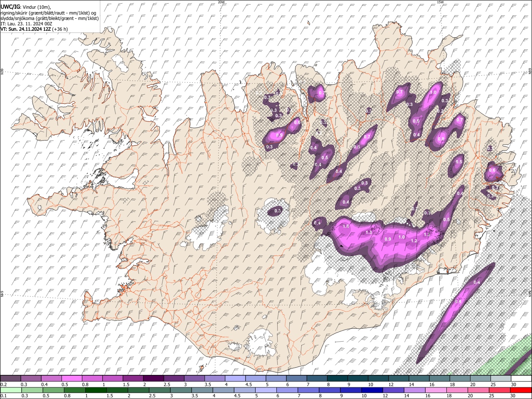Pick purple legend swatch between 0.4 and 0.5
Viewport: 532px width, 399px height.
coord(51,379)
